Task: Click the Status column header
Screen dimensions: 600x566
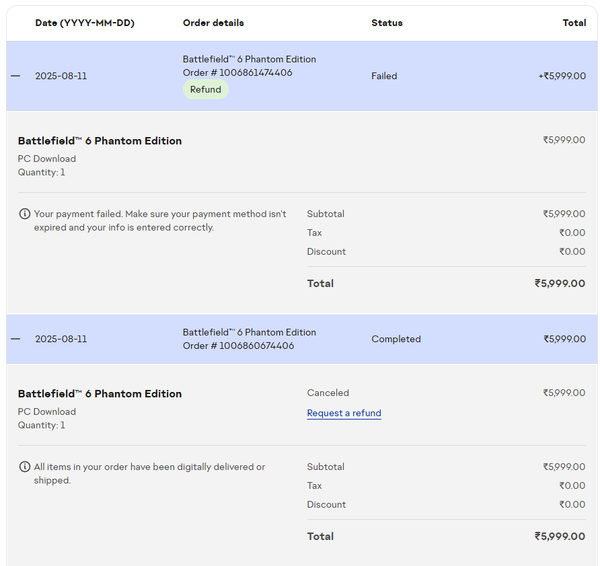Action: point(387,23)
